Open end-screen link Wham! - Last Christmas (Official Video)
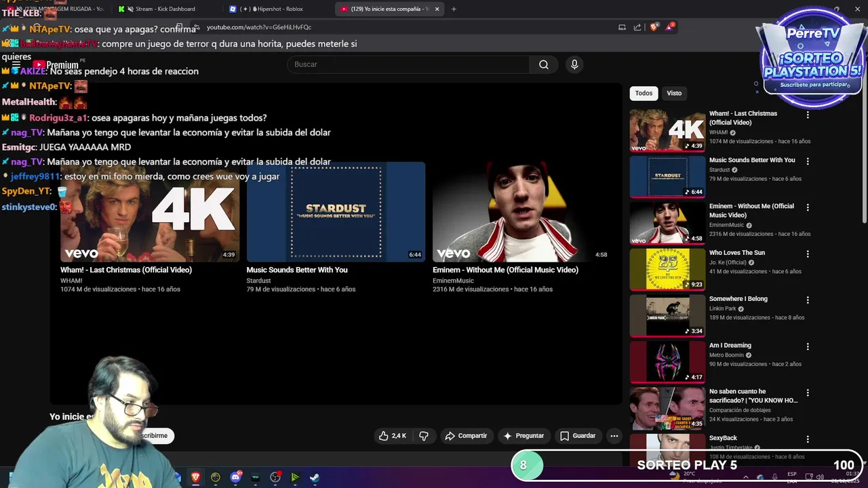The height and width of the screenshot is (488, 868). pos(126,270)
